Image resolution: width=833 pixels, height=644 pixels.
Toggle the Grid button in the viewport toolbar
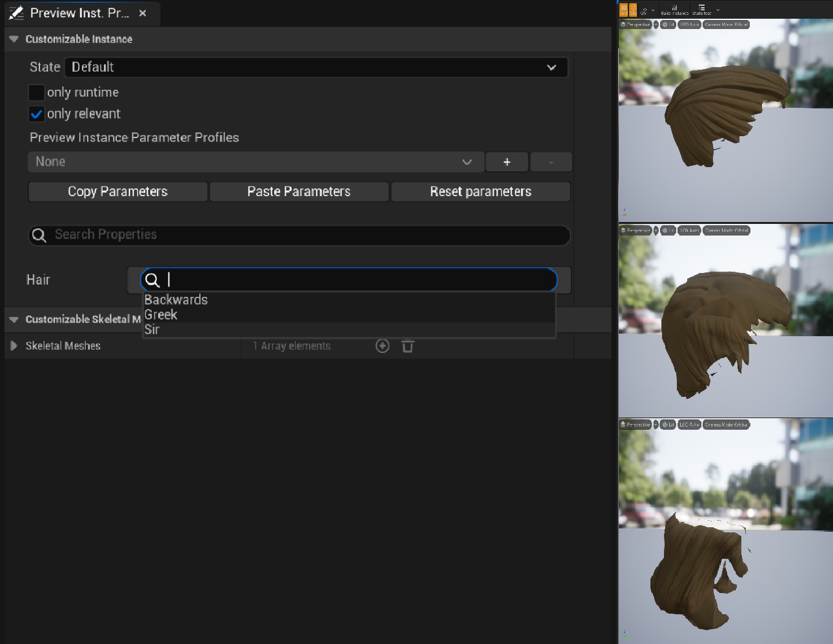click(623, 10)
